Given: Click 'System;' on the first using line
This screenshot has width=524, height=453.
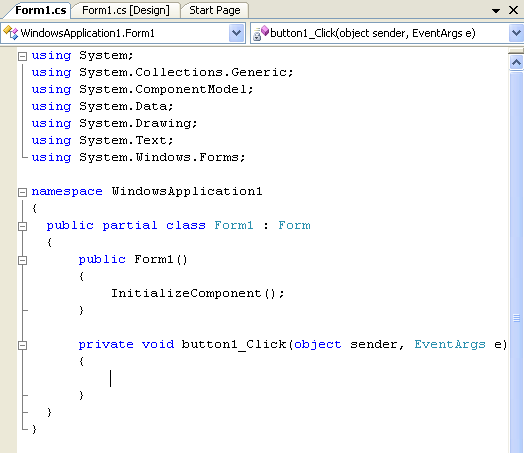Looking at the screenshot, I should (x=106, y=55).
